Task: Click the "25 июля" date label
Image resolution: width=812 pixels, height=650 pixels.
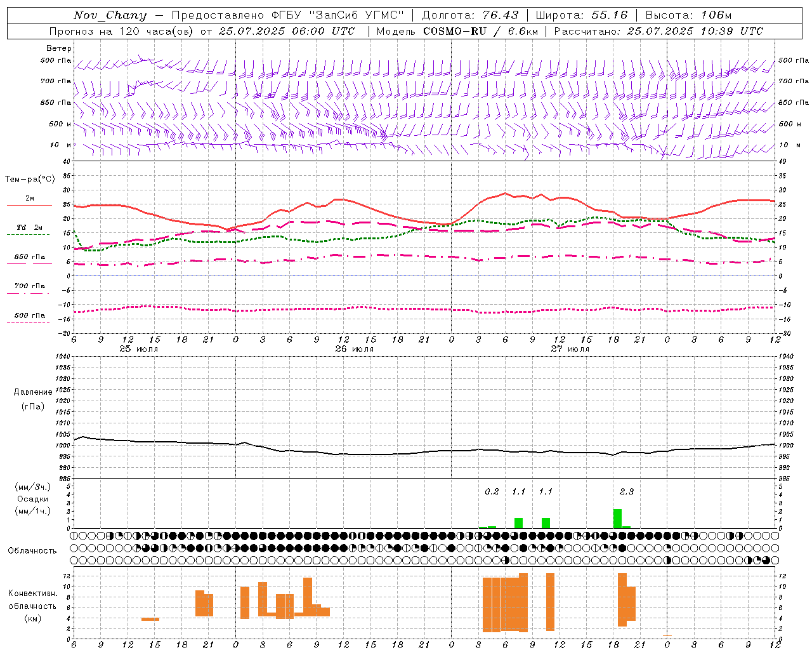Action: click(139, 349)
